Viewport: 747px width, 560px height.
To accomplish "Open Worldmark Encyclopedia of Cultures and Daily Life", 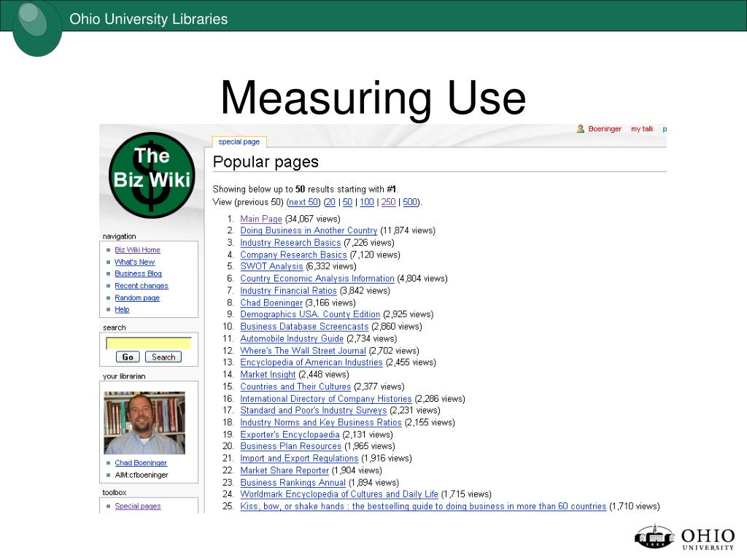I will (339, 494).
